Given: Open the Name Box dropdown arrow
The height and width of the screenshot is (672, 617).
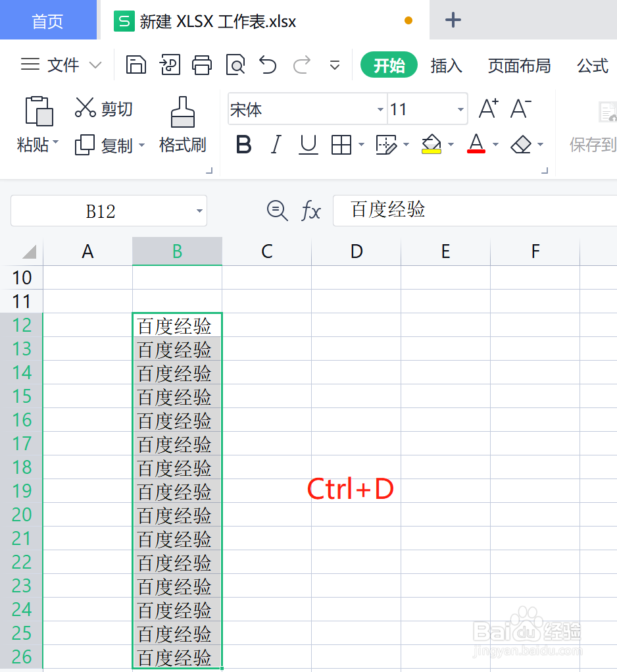Looking at the screenshot, I should point(199,211).
